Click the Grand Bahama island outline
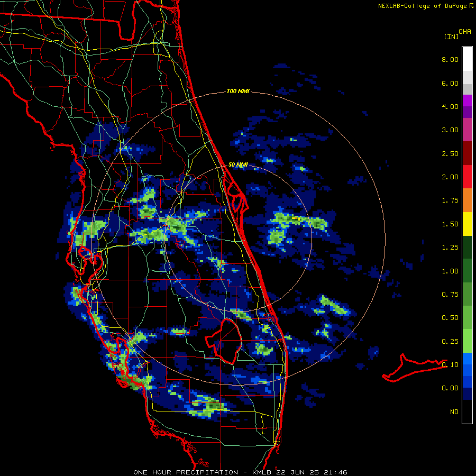This screenshot has width=476, height=476. click(x=415, y=368)
